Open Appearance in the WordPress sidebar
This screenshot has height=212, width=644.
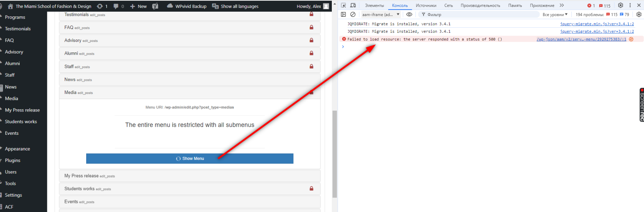[x=17, y=149]
